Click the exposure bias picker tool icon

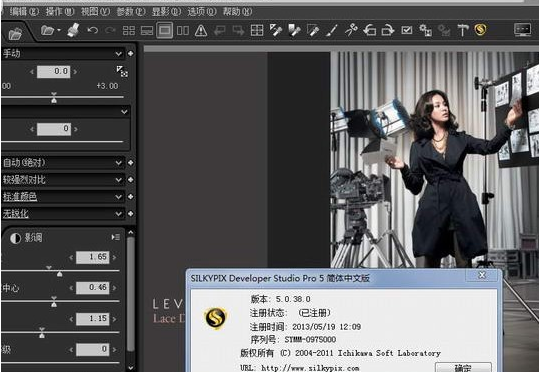click(122, 72)
